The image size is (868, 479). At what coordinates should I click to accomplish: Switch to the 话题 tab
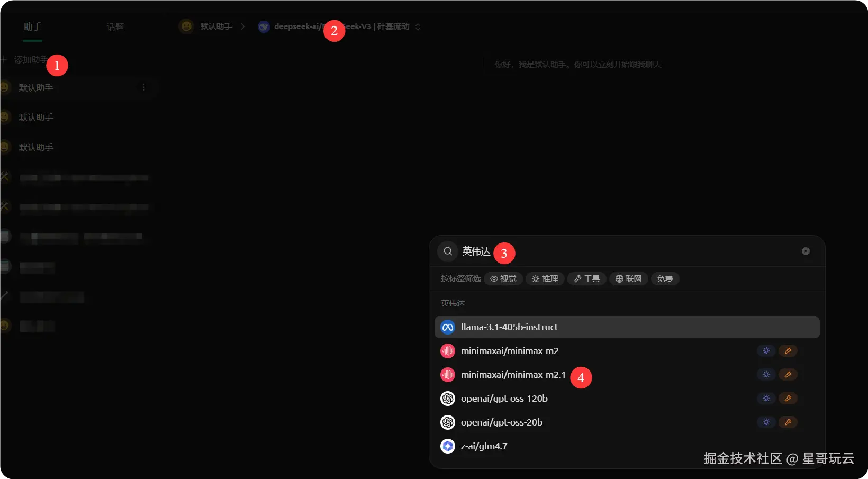(115, 27)
